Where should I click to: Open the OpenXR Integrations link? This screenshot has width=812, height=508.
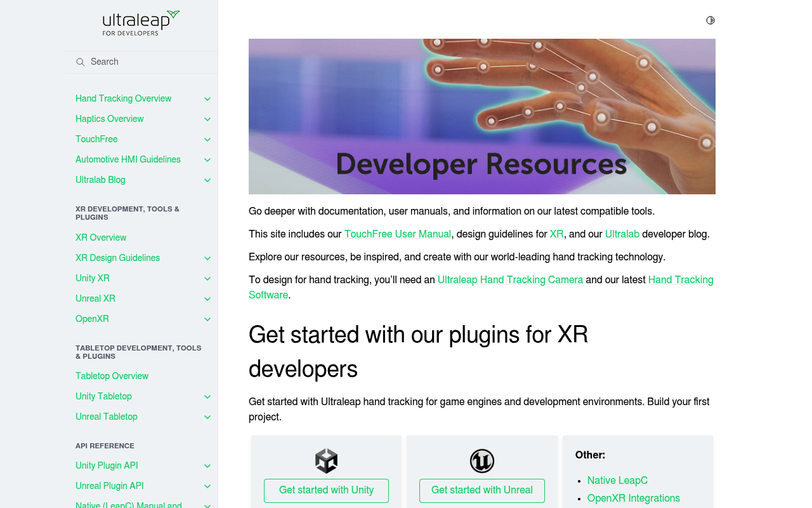point(634,498)
